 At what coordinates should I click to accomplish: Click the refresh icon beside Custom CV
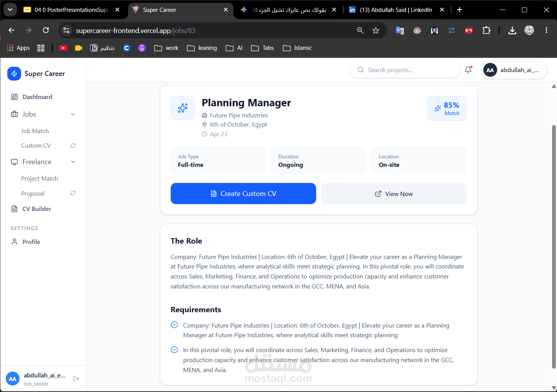coord(73,146)
